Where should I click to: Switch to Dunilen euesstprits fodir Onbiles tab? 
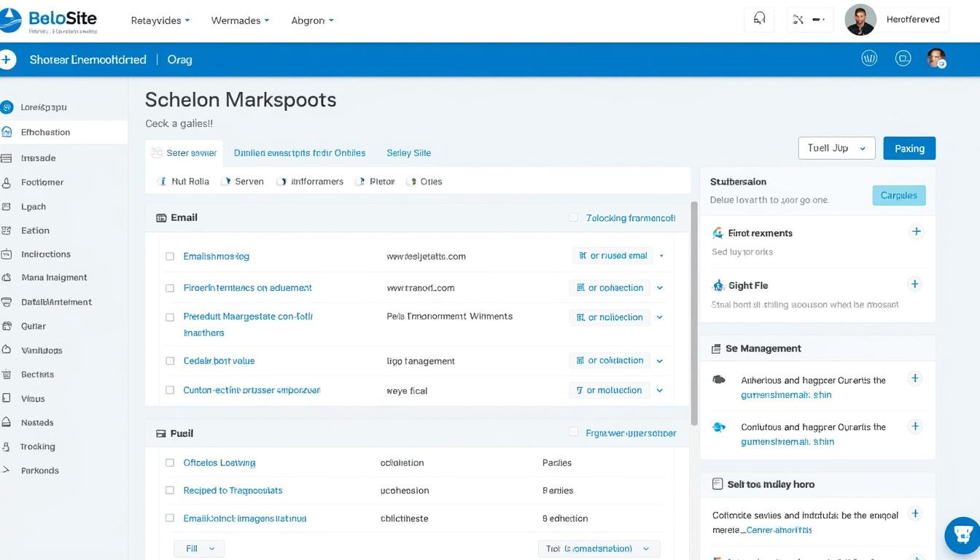pos(300,153)
